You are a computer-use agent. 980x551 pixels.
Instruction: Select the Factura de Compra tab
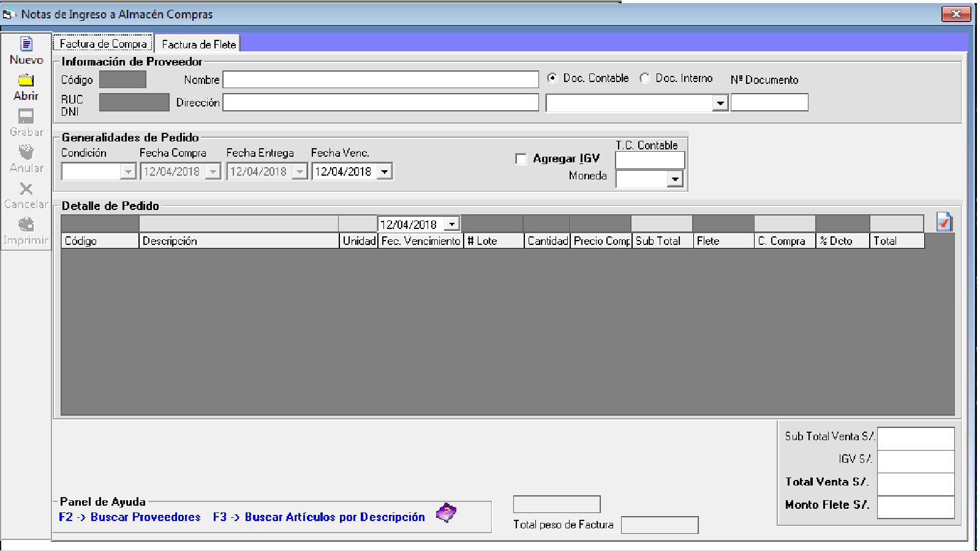click(103, 43)
